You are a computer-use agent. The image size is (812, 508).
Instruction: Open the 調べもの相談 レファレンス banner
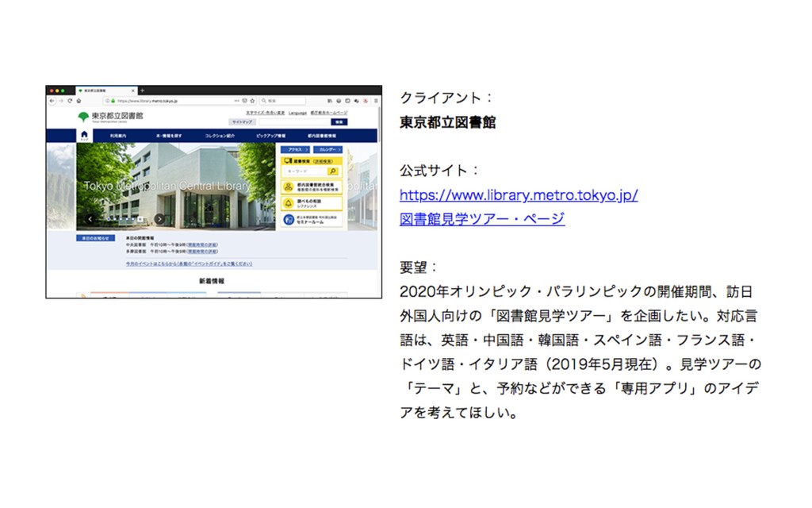point(312,202)
